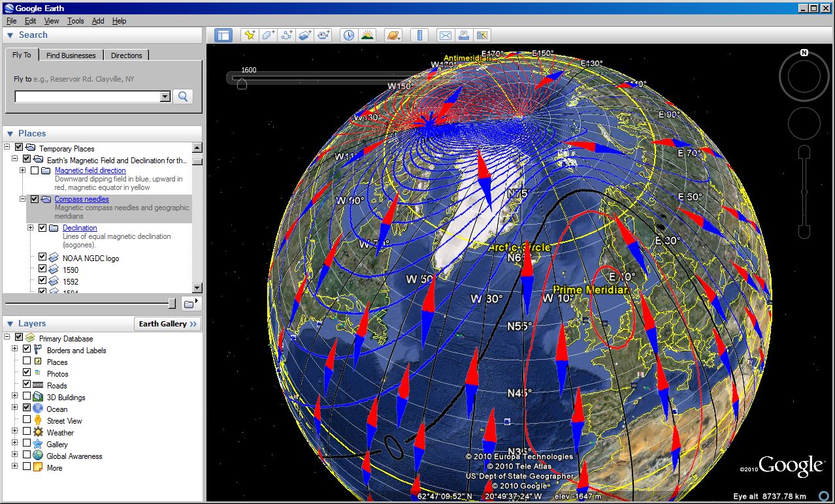Toggle the sunlight icon in the toolbar
Viewport: 835px width, 504px height.
tap(367, 35)
